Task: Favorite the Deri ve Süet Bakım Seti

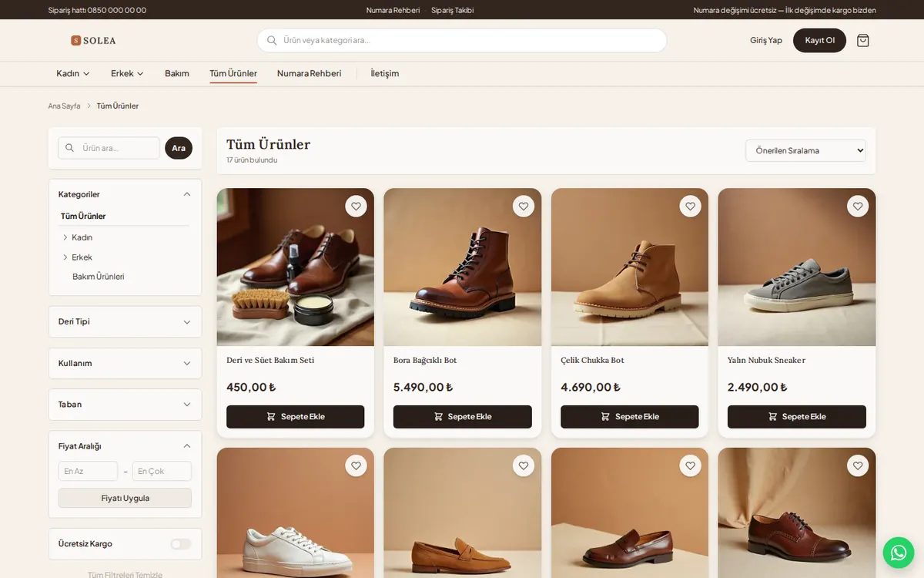Action: (x=356, y=207)
